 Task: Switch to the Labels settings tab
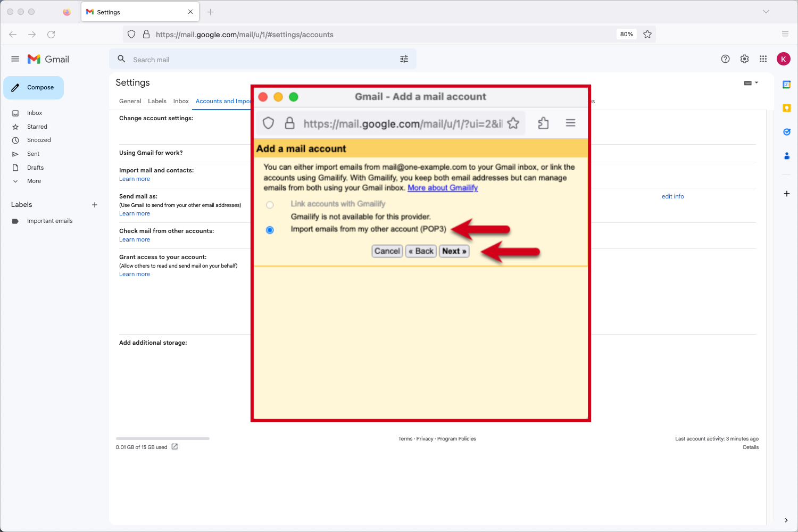click(x=157, y=101)
